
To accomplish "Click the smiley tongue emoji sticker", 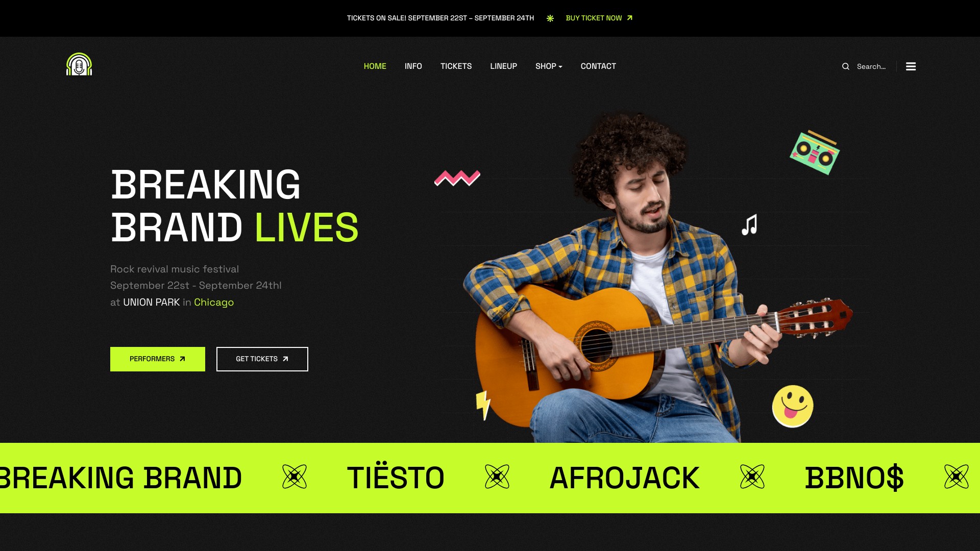I will (793, 406).
